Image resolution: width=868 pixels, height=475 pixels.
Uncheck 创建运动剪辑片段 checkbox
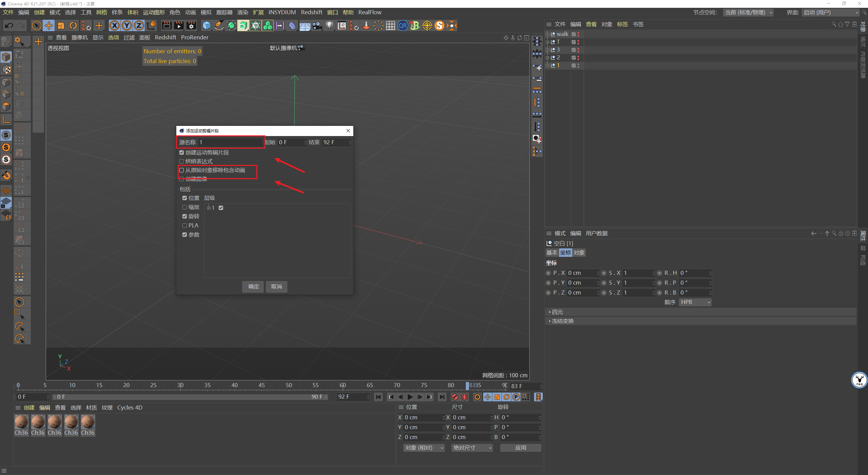(182, 152)
